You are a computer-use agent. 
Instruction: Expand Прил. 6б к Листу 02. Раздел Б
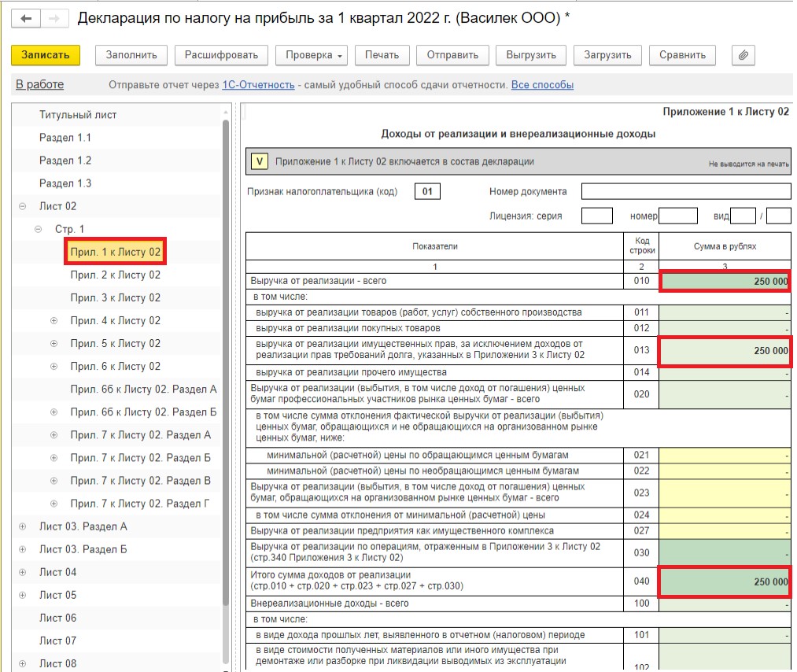[54, 412]
